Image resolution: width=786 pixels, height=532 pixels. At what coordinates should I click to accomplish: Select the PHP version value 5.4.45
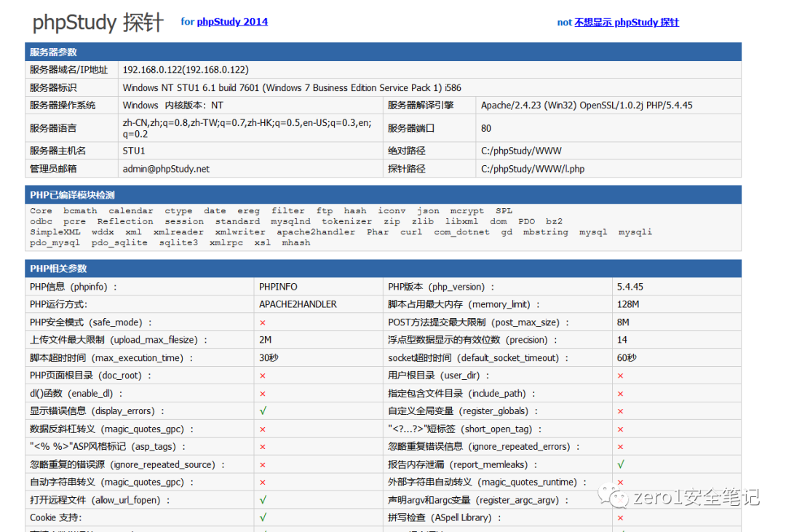pyautogui.click(x=630, y=287)
